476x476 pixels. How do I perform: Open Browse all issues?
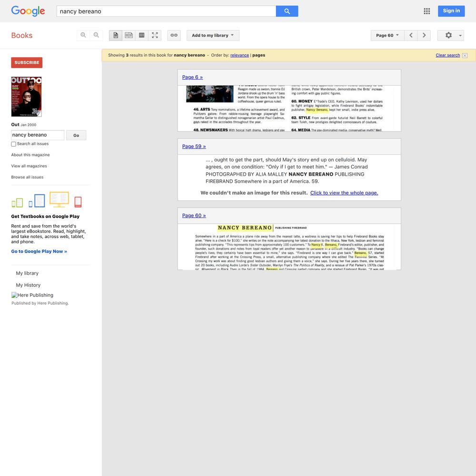point(27,177)
